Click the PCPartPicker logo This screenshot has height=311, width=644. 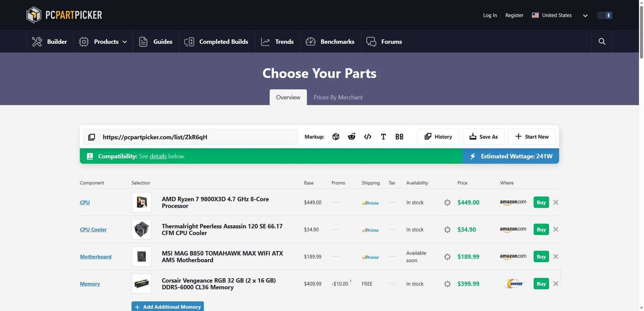(x=64, y=15)
